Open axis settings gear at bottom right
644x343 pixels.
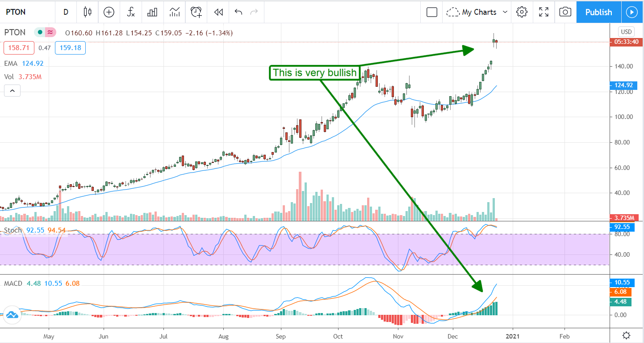pyautogui.click(x=627, y=335)
